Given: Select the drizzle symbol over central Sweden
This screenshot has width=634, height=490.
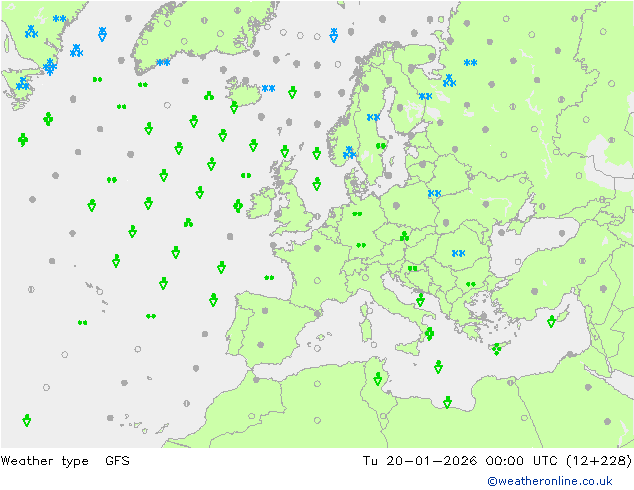Looking at the screenshot, I should [x=381, y=146].
